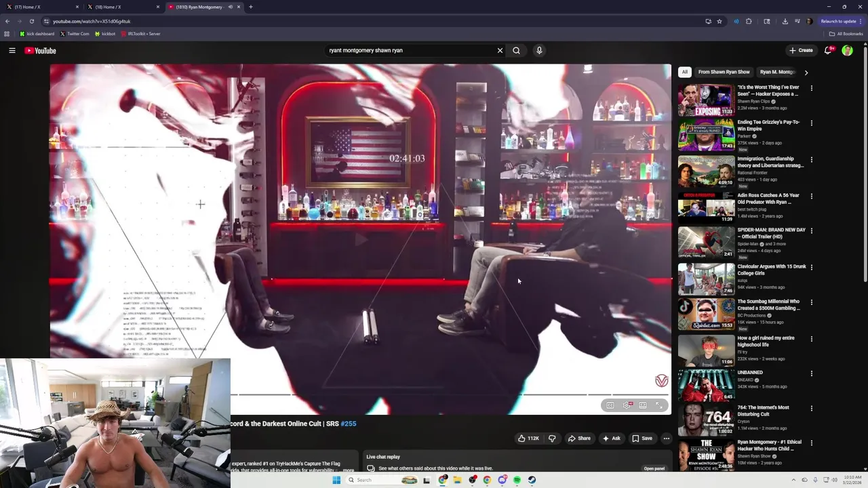The width and height of the screenshot is (868, 488).
Task: Clear the YouTube search box text
Action: 500,50
